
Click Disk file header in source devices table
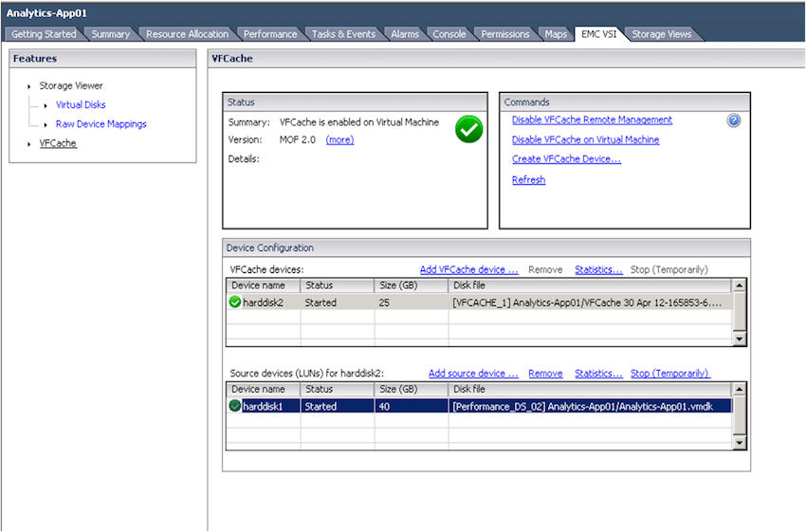click(590, 389)
